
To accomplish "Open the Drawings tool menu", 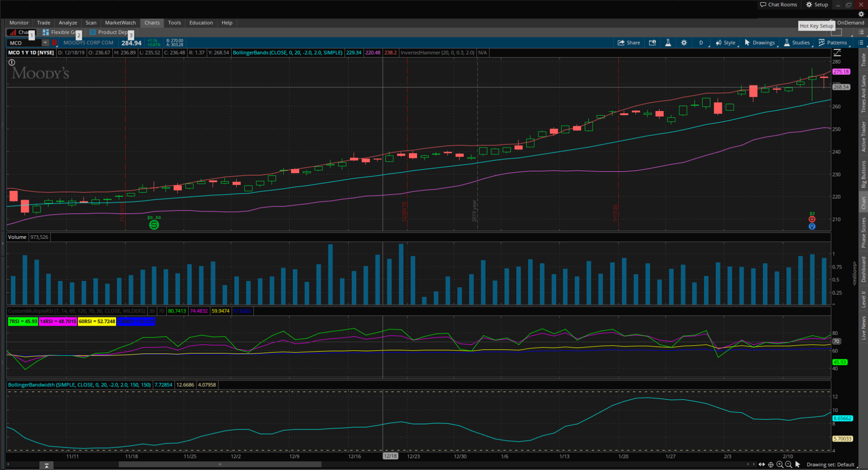I will click(760, 42).
